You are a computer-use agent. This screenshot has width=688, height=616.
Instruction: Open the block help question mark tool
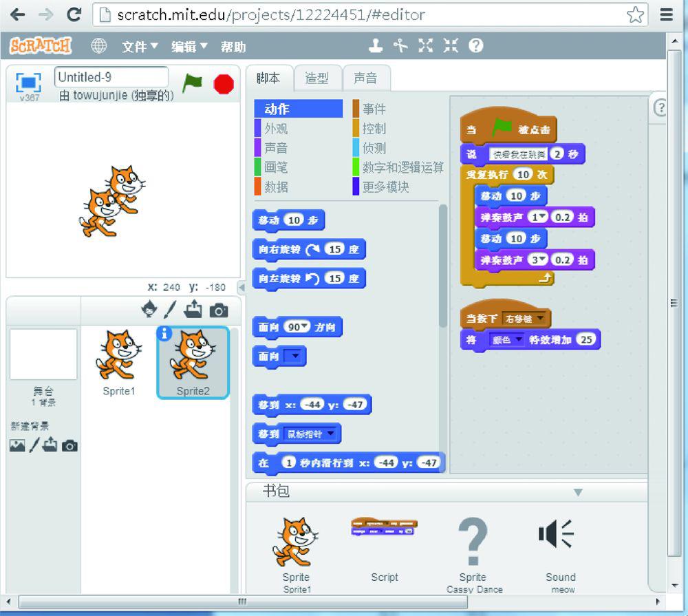click(x=475, y=46)
